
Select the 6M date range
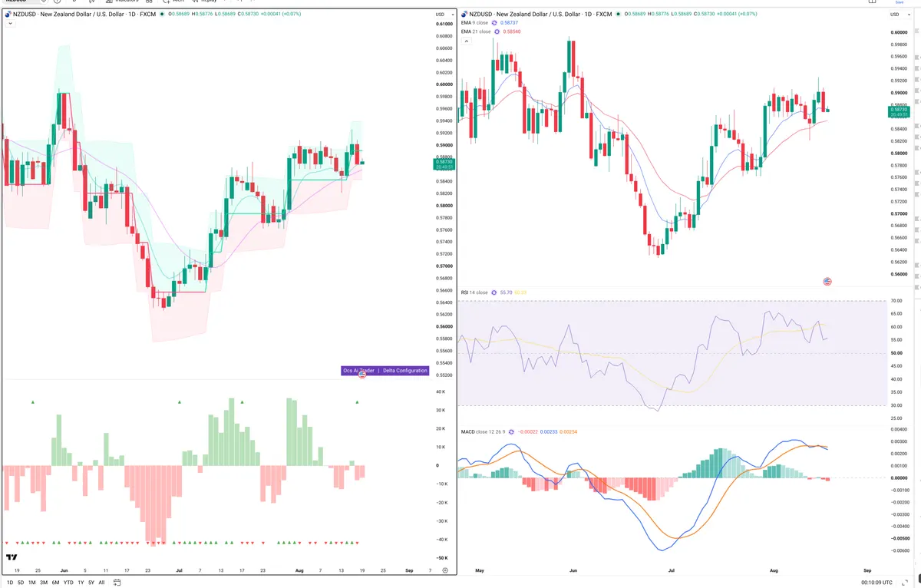pos(56,583)
